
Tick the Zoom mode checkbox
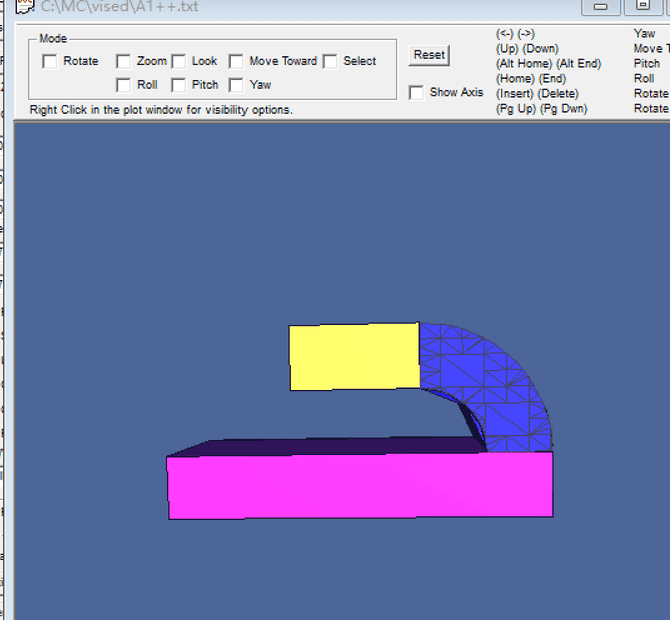124,61
